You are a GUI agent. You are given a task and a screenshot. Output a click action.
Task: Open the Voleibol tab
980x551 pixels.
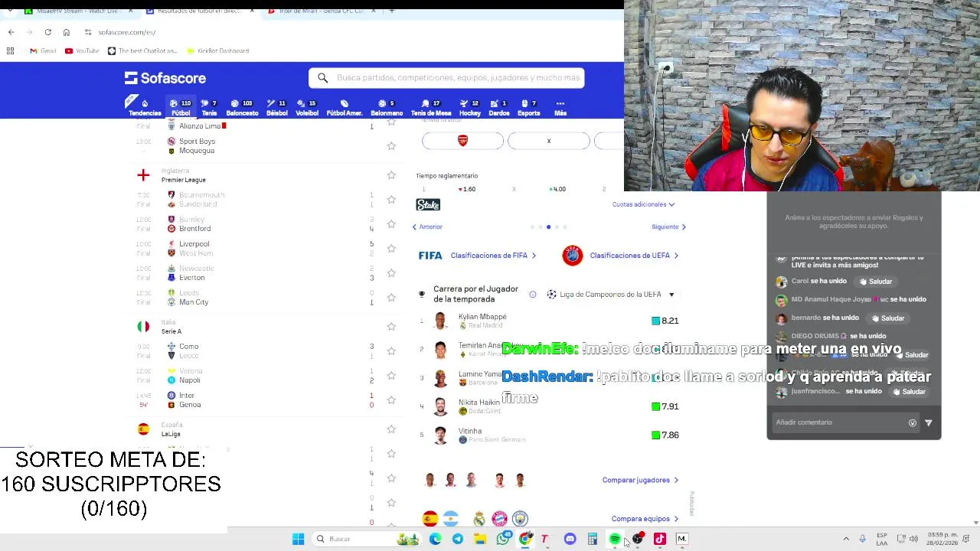tap(307, 107)
